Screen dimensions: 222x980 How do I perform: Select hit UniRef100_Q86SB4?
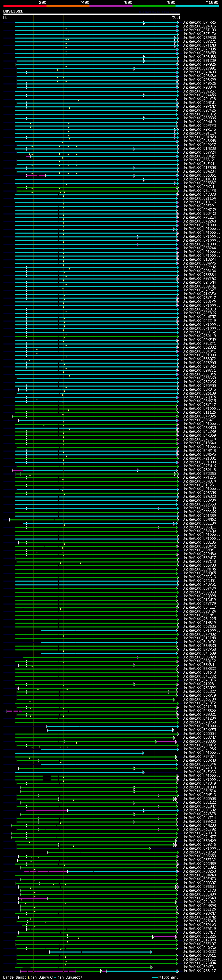199,275
